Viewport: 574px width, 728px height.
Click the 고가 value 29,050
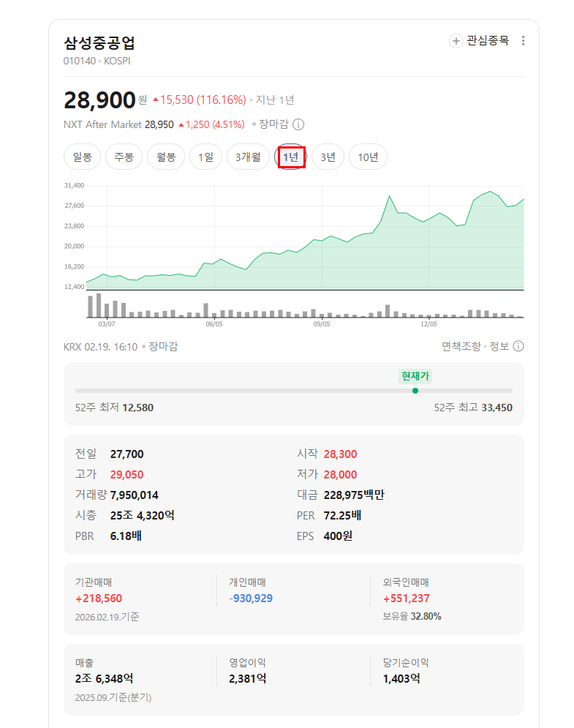coord(126,475)
